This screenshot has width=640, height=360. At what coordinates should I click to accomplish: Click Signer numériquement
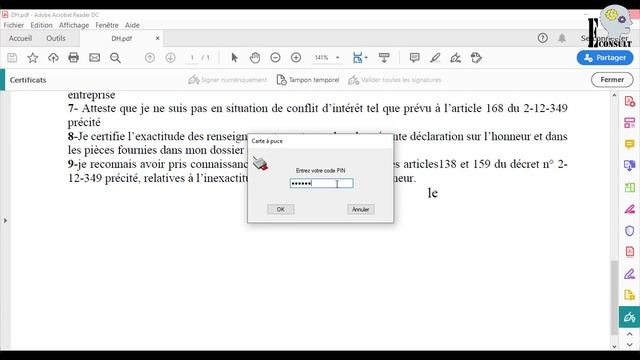tap(227, 80)
